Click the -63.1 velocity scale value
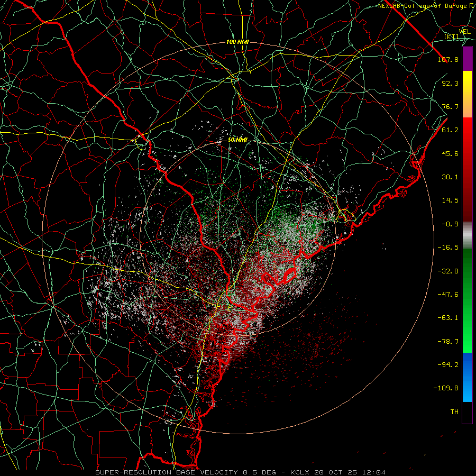Viewport: 476px width, 476px height. click(448, 318)
